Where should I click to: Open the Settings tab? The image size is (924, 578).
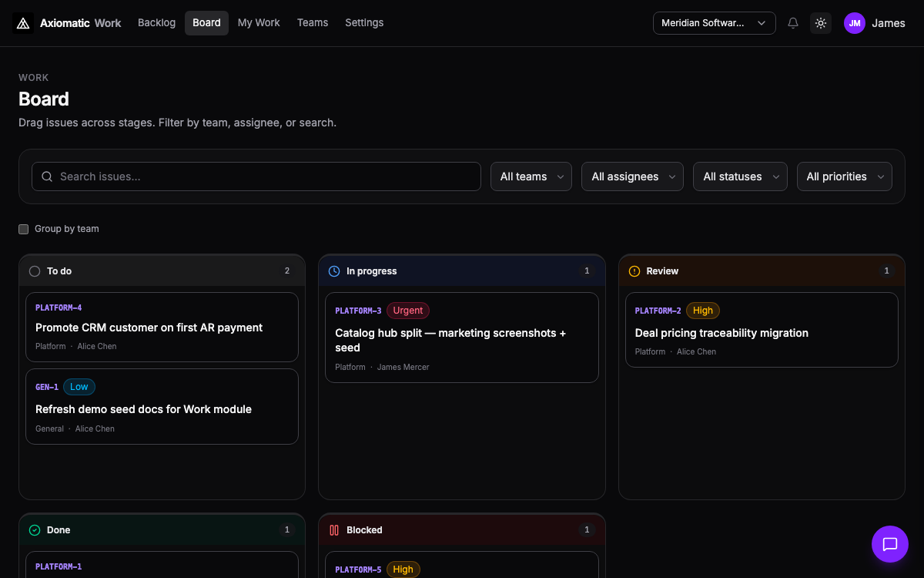364,23
